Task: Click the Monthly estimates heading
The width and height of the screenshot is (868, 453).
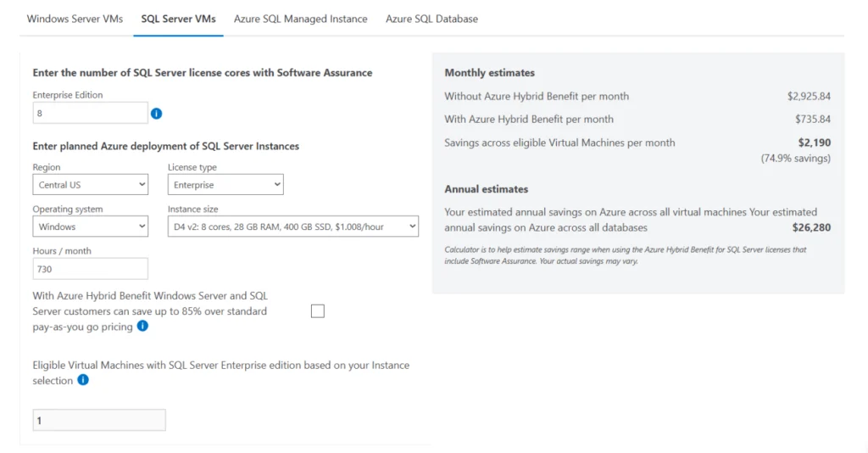Action: coord(489,73)
